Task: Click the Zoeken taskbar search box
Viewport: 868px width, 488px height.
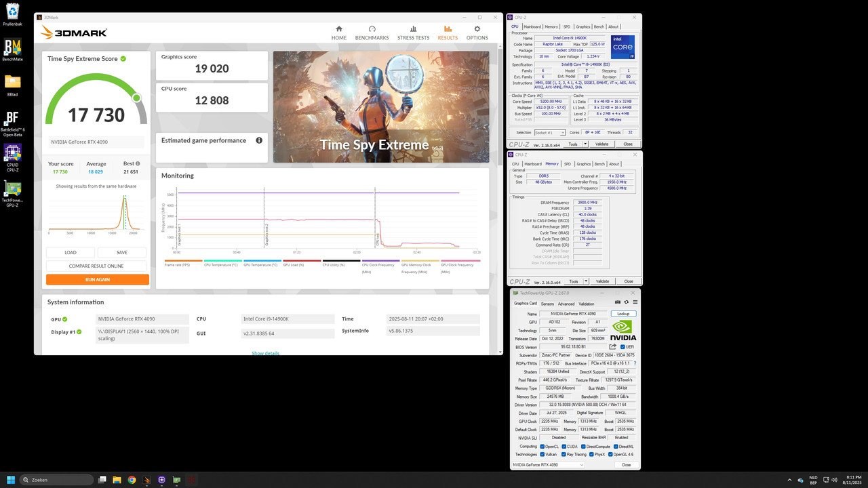Action: pyautogui.click(x=57, y=480)
